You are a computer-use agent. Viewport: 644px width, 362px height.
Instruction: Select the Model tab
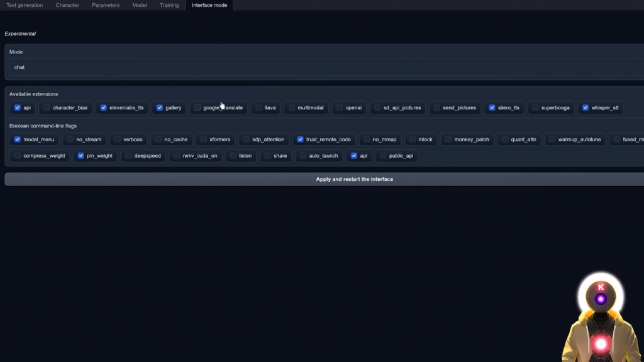(140, 5)
